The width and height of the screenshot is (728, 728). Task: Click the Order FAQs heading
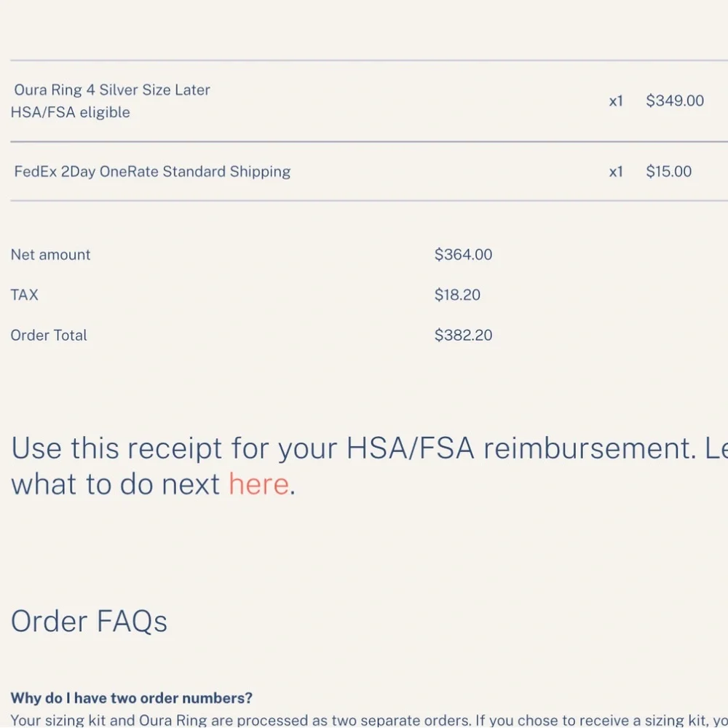(x=89, y=621)
